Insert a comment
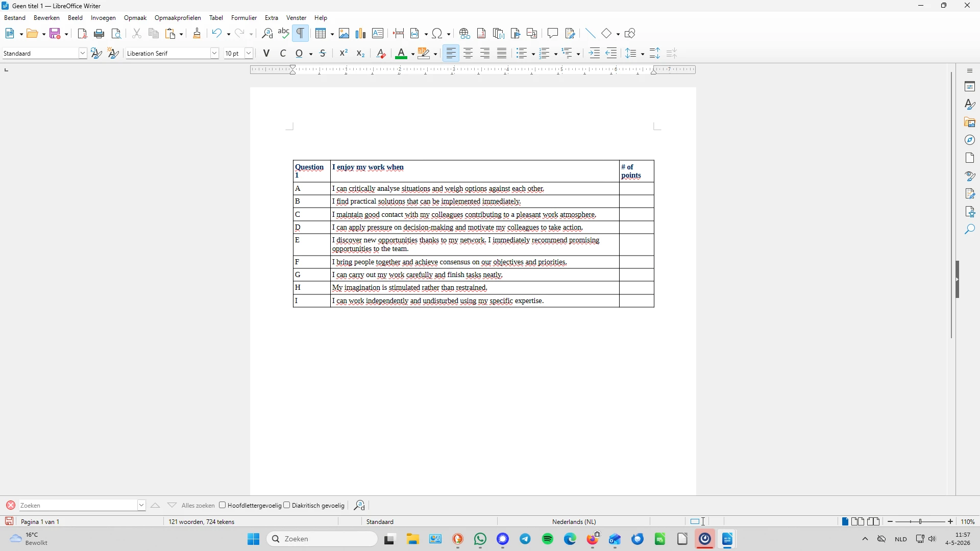Image resolution: width=980 pixels, height=551 pixels. coord(553,34)
